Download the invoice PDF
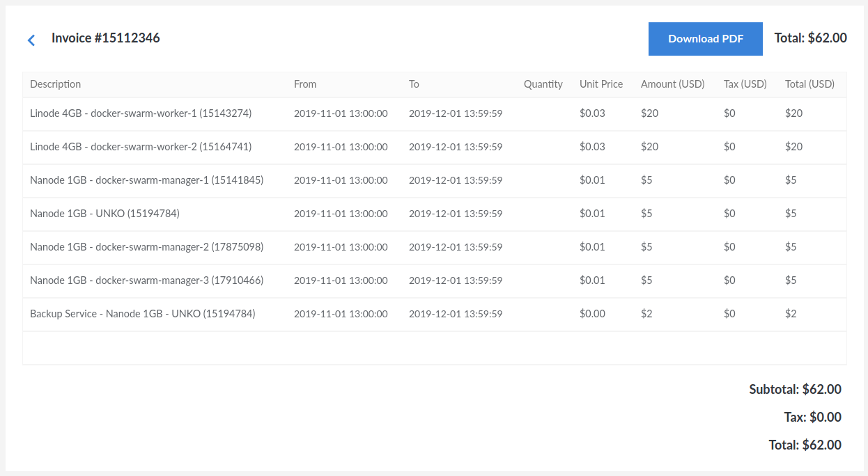This screenshot has height=476, width=868. [706, 39]
